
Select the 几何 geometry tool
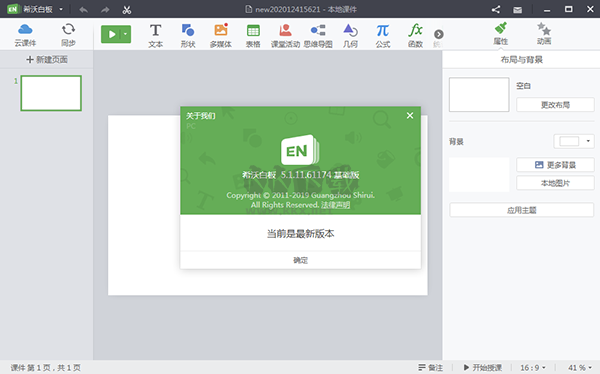pos(351,36)
